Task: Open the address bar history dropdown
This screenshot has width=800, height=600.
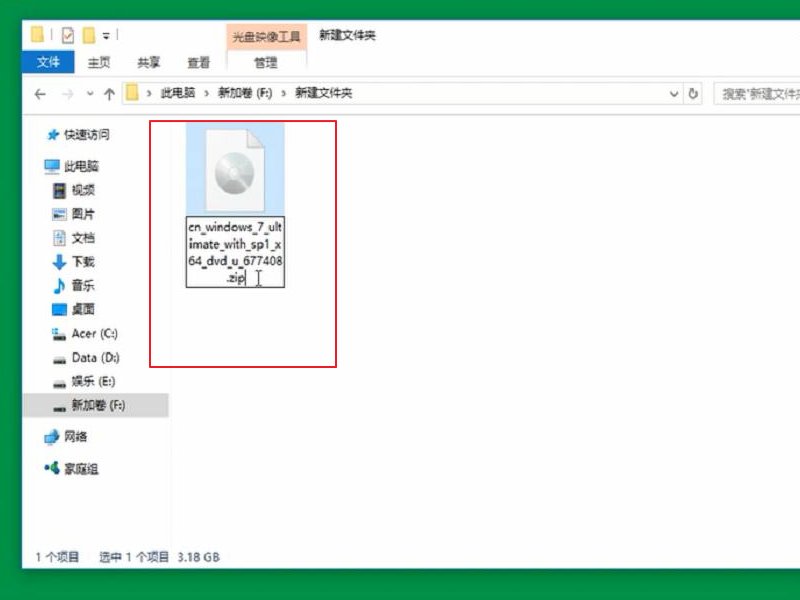Action: click(x=675, y=94)
